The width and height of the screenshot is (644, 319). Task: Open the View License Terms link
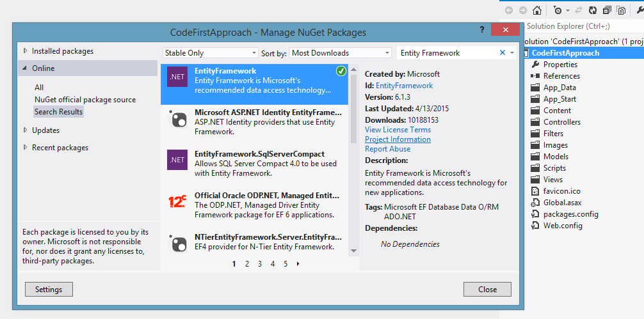pos(398,130)
